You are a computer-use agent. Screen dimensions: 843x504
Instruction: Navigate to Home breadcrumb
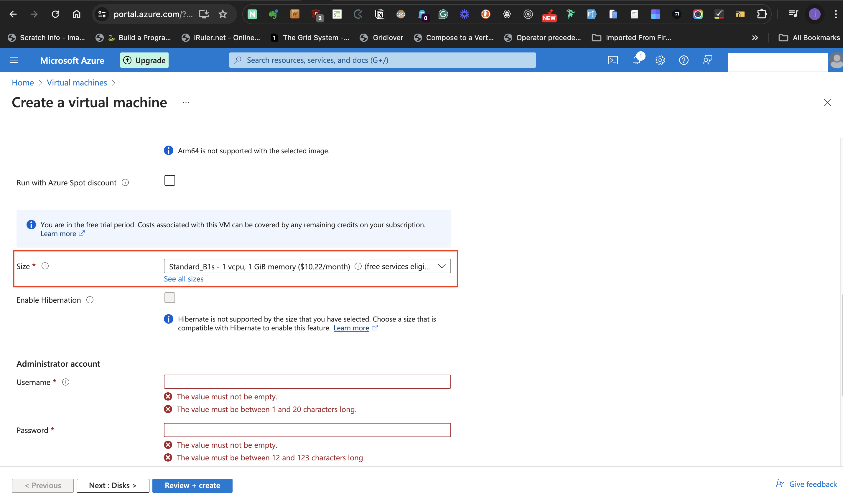(23, 83)
